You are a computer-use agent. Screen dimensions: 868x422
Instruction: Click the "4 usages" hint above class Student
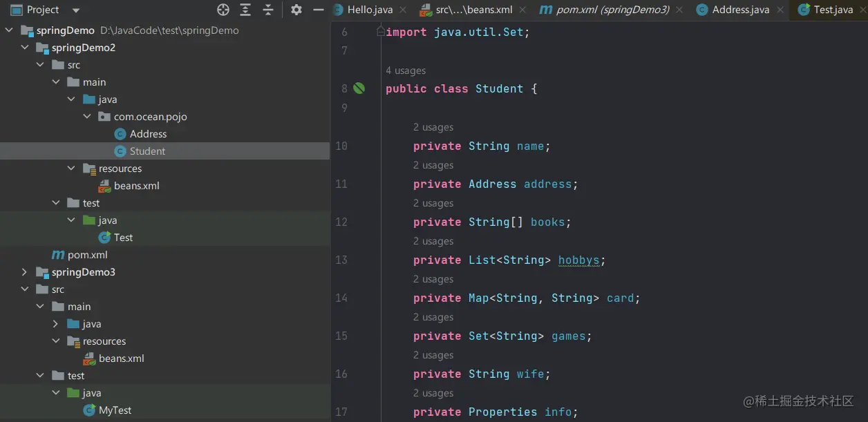tap(406, 70)
